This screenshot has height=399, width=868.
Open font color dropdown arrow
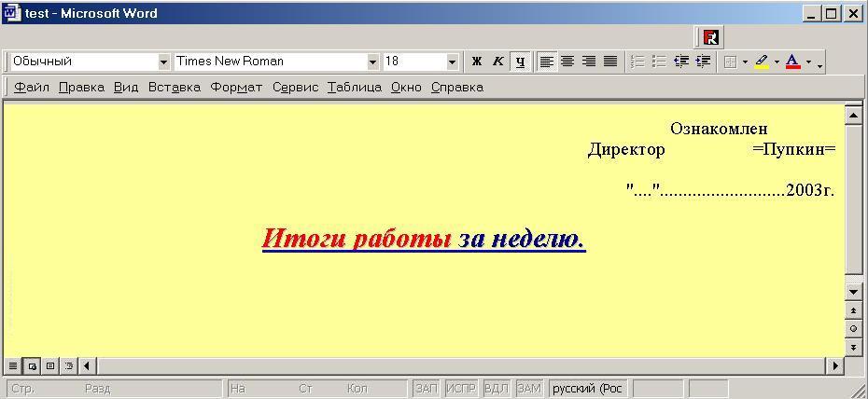click(809, 62)
